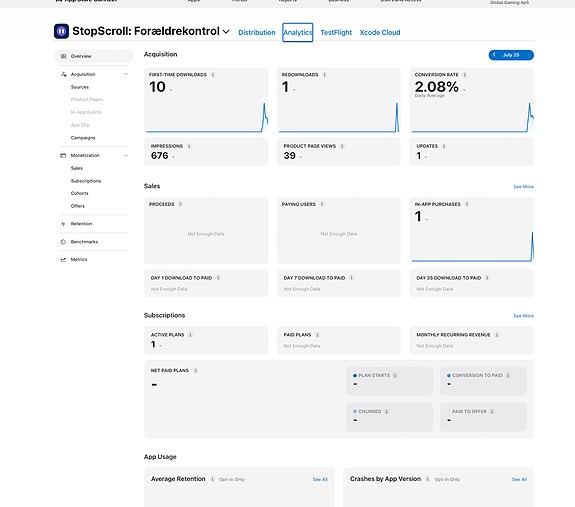Open Campaigns under Acquisition
The width and height of the screenshot is (575, 507).
point(83,138)
